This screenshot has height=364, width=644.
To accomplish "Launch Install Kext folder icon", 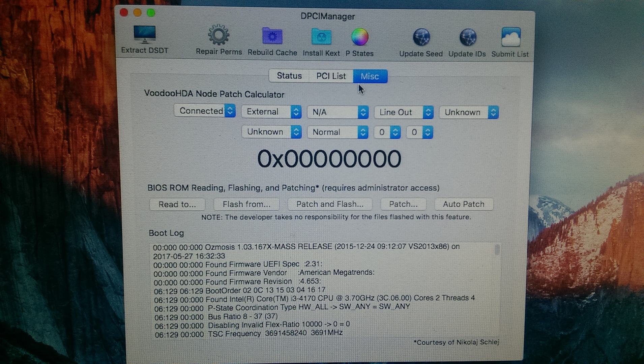I will coord(321,36).
